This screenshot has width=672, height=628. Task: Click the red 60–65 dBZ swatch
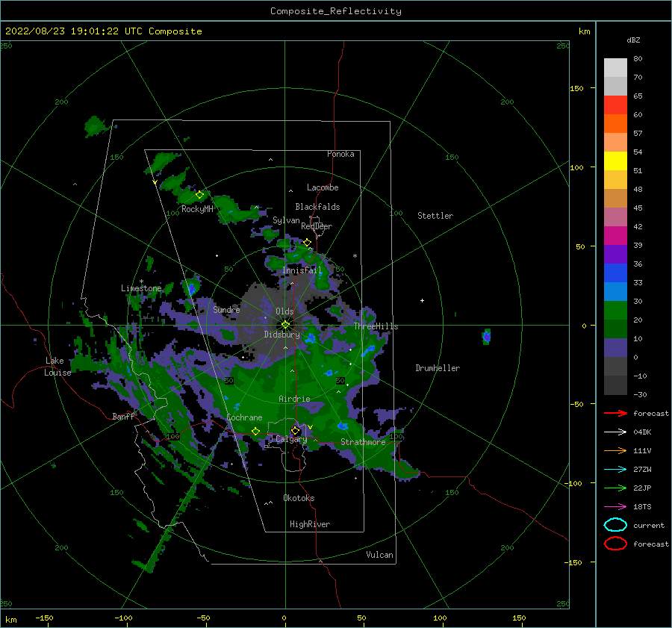[x=615, y=105]
